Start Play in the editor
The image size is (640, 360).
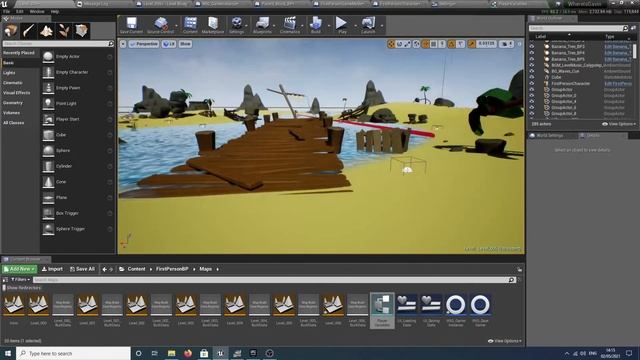341,23
